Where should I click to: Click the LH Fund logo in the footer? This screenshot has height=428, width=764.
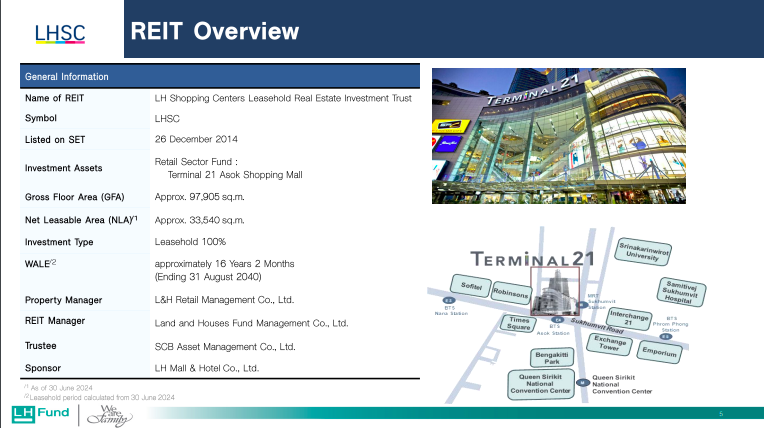coord(40,413)
